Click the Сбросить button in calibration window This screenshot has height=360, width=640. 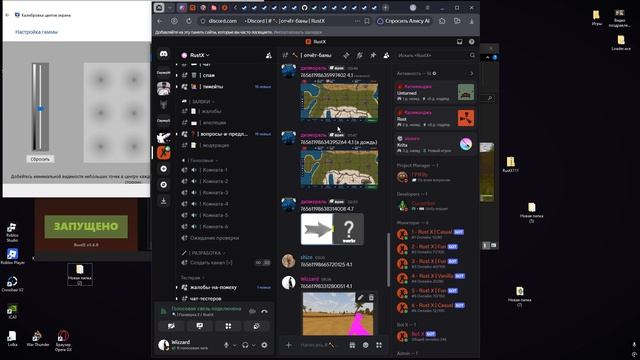(40, 159)
